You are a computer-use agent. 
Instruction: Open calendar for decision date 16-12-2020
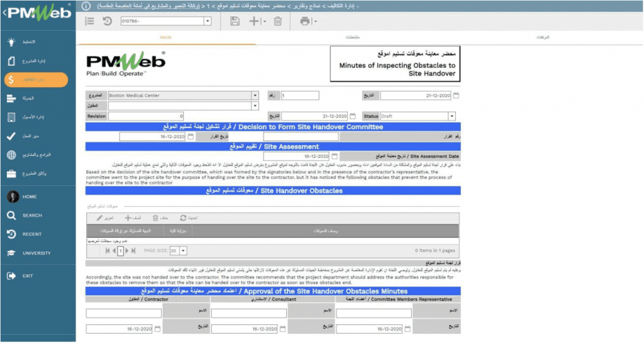point(191,136)
